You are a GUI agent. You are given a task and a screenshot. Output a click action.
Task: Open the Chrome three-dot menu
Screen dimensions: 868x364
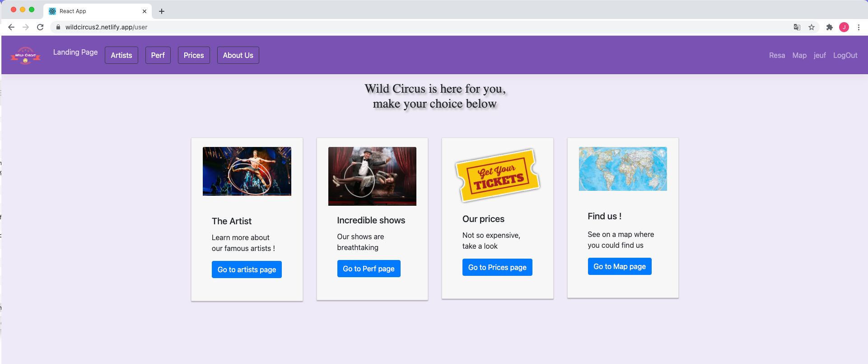click(859, 27)
